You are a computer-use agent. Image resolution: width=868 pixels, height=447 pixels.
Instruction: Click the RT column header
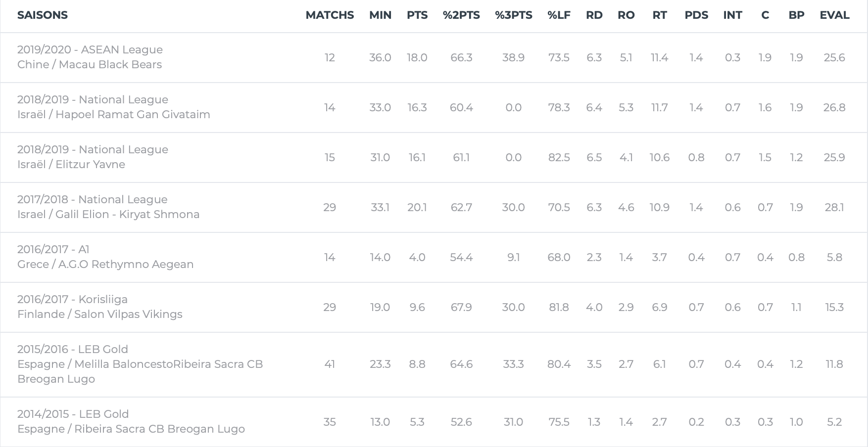point(659,15)
